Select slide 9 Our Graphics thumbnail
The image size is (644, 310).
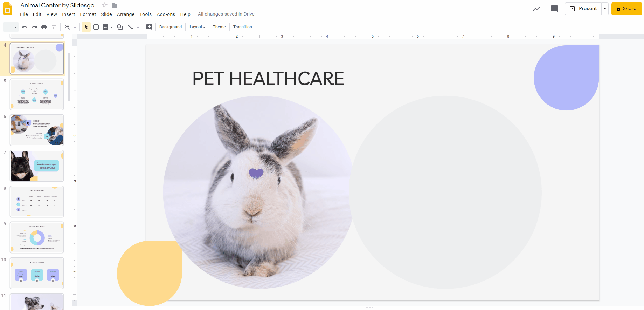pyautogui.click(x=37, y=237)
